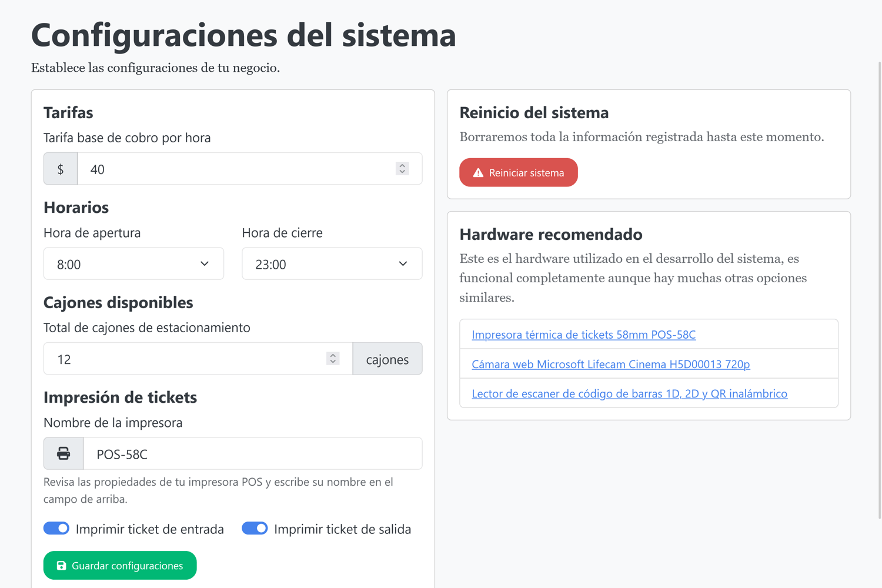Disable Imprimir ticket de salida switch

click(x=255, y=529)
